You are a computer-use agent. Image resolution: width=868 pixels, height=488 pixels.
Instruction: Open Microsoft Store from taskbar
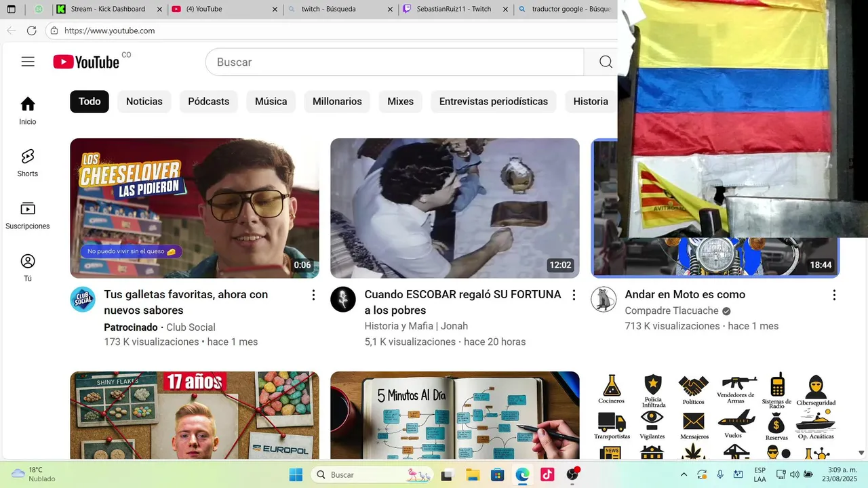(x=497, y=474)
